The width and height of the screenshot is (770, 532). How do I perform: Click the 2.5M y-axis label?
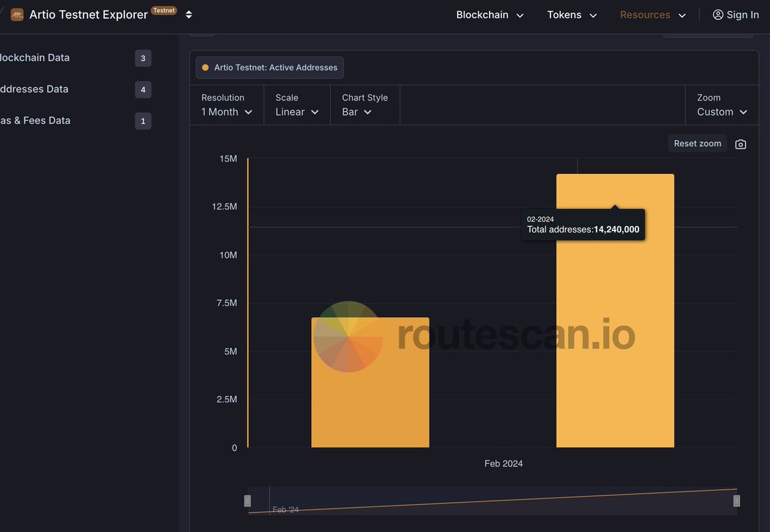pos(227,399)
